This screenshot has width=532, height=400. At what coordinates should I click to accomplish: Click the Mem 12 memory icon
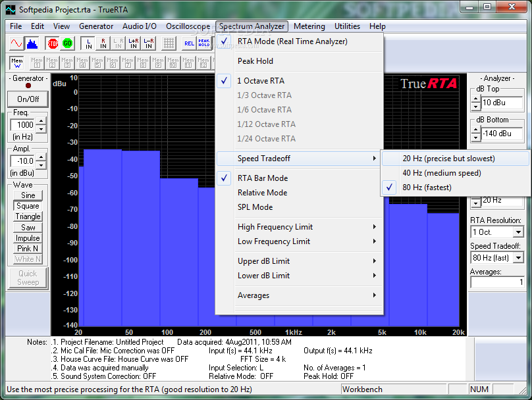(203, 63)
